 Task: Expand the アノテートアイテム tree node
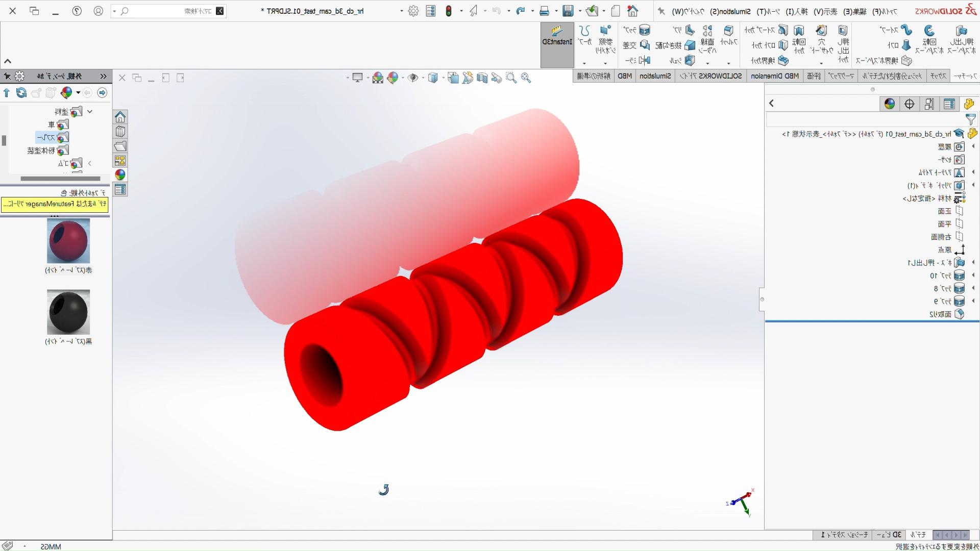pos(973,172)
